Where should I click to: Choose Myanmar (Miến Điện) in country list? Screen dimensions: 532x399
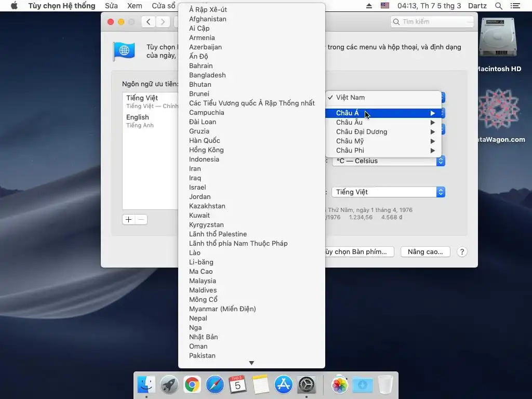point(251,309)
